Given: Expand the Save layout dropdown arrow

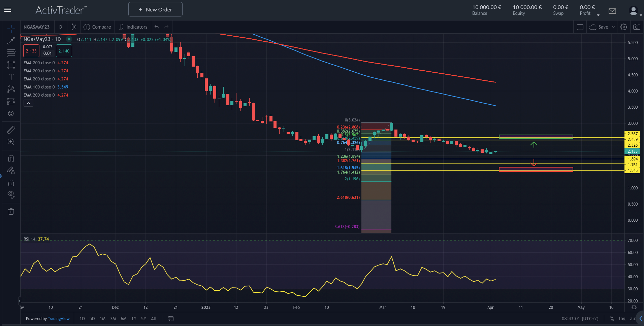Looking at the screenshot, I should (x=614, y=27).
